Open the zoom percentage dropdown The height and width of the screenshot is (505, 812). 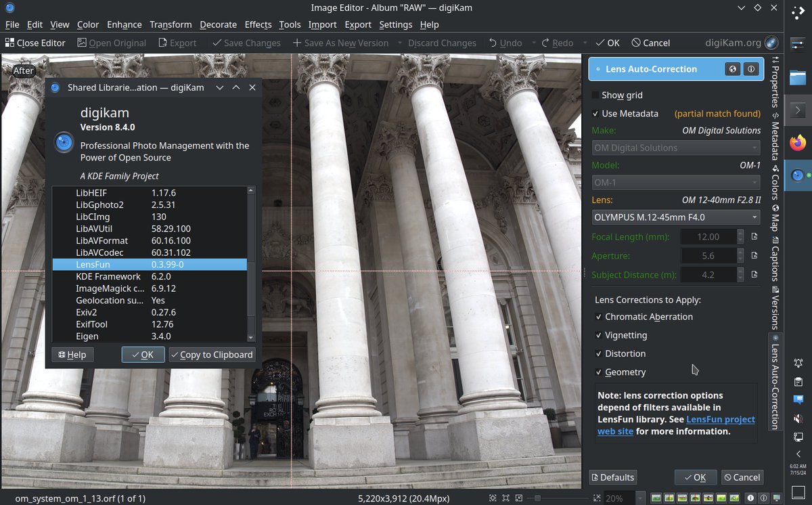(641, 499)
